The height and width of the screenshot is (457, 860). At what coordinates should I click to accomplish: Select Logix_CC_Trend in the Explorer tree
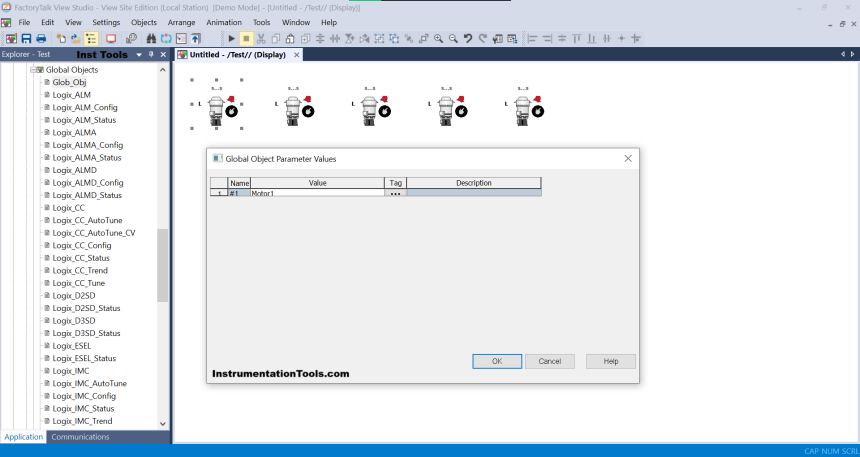point(80,270)
